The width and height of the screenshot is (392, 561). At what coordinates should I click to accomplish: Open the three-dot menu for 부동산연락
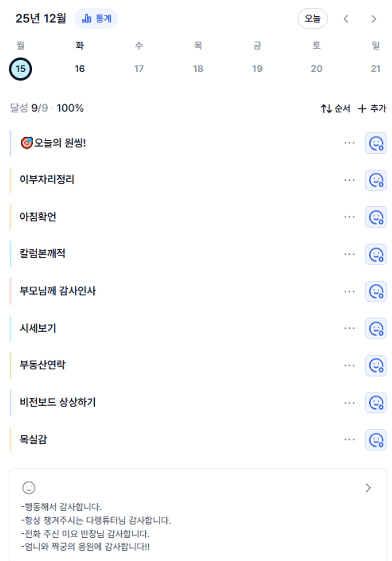click(x=349, y=365)
